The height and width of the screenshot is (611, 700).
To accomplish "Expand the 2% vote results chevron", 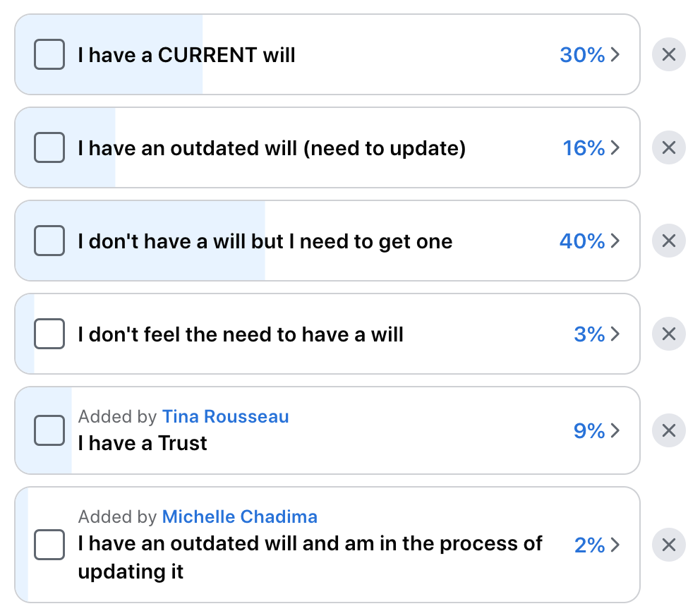I will point(615,545).
